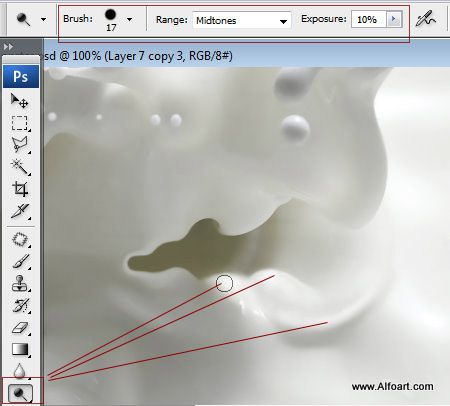The width and height of the screenshot is (450, 406).
Task: Select the Rectangular Marquee tool
Action: click(x=20, y=123)
